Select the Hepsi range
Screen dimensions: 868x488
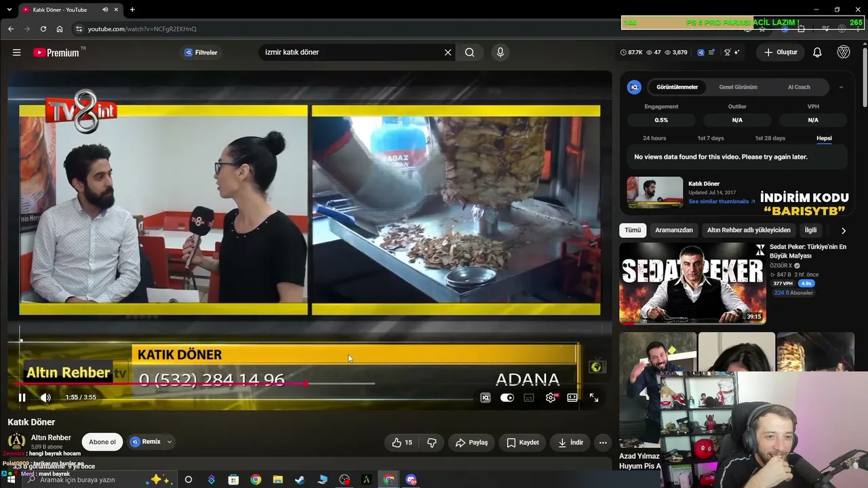click(x=824, y=138)
